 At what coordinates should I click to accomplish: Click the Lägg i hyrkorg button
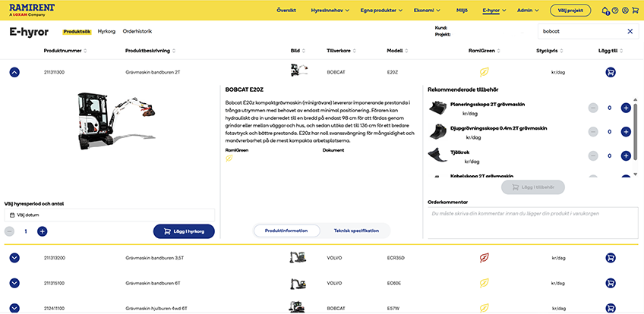pos(184,231)
